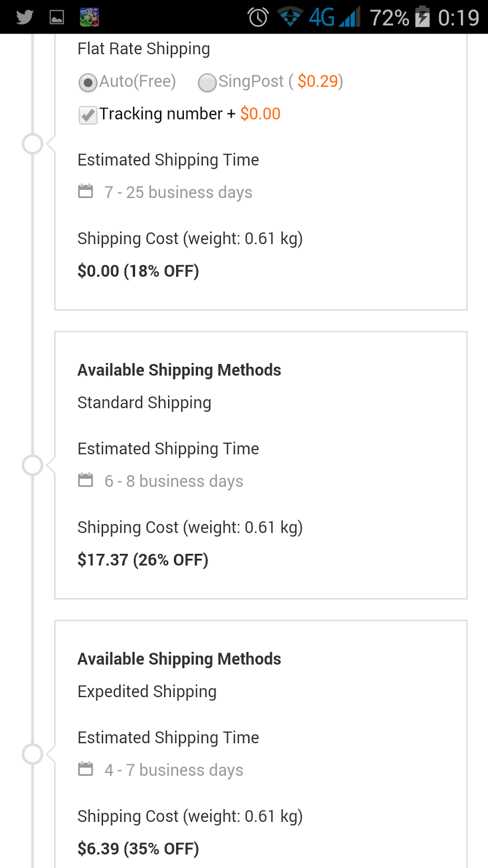The width and height of the screenshot is (488, 868).
Task: Tap the battery status icon
Action: click(422, 17)
